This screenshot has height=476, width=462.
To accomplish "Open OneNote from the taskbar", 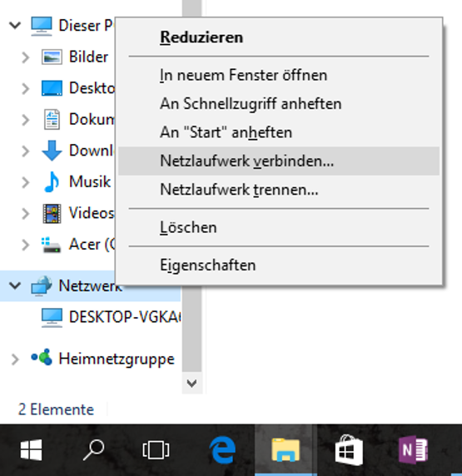I will 413,450.
